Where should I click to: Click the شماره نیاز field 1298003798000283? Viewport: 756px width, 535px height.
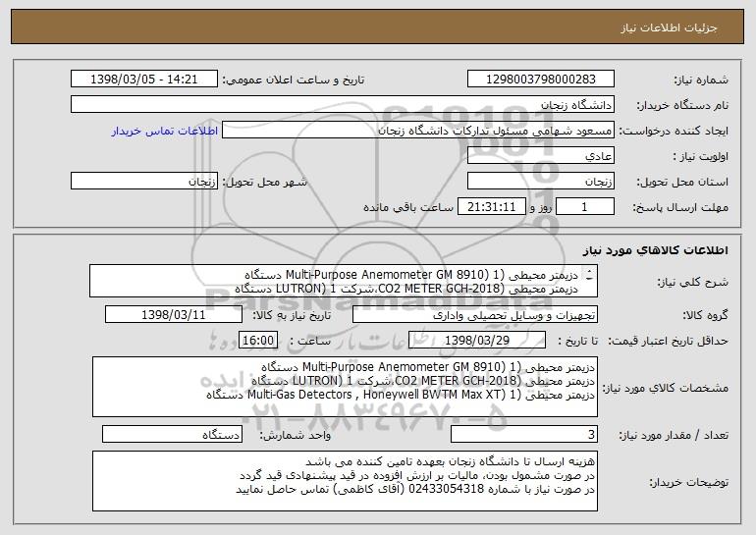(x=540, y=80)
